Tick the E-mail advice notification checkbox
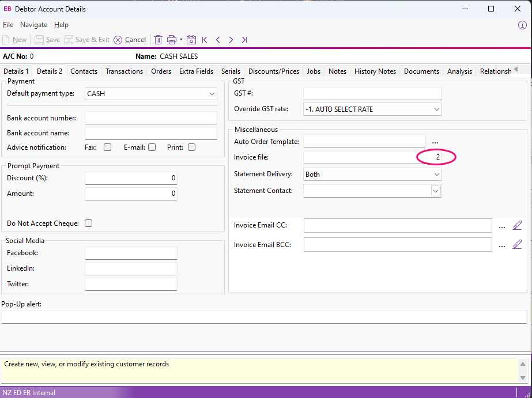Viewport: 532px width, 398px height. point(152,147)
